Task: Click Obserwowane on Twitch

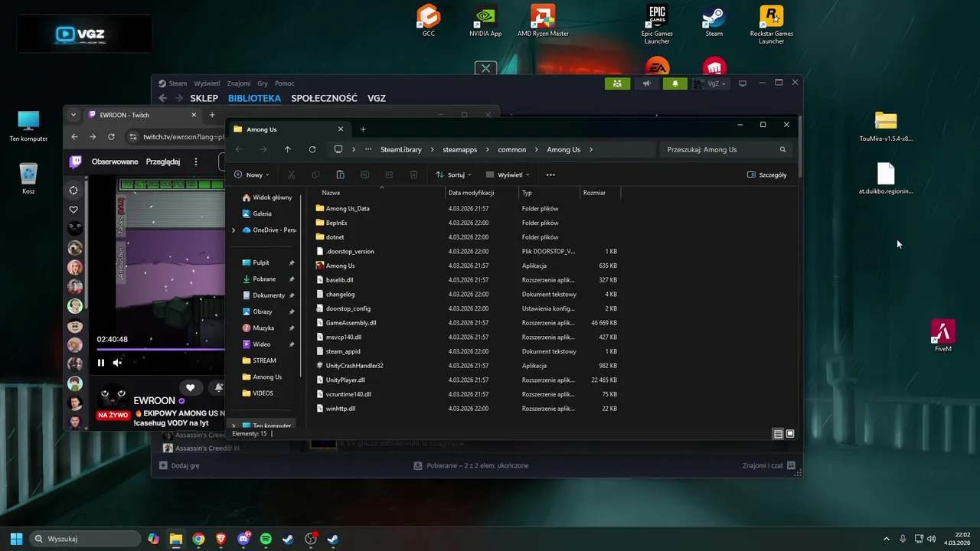Action: pyautogui.click(x=115, y=161)
